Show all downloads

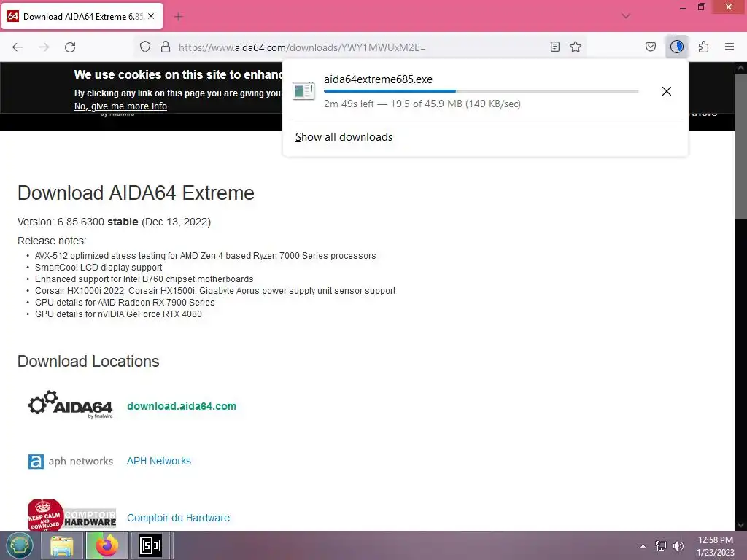[344, 137]
